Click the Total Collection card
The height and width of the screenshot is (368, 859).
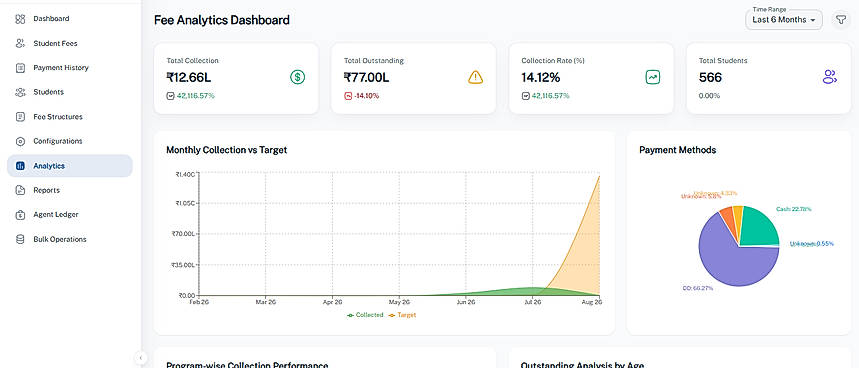click(x=236, y=78)
